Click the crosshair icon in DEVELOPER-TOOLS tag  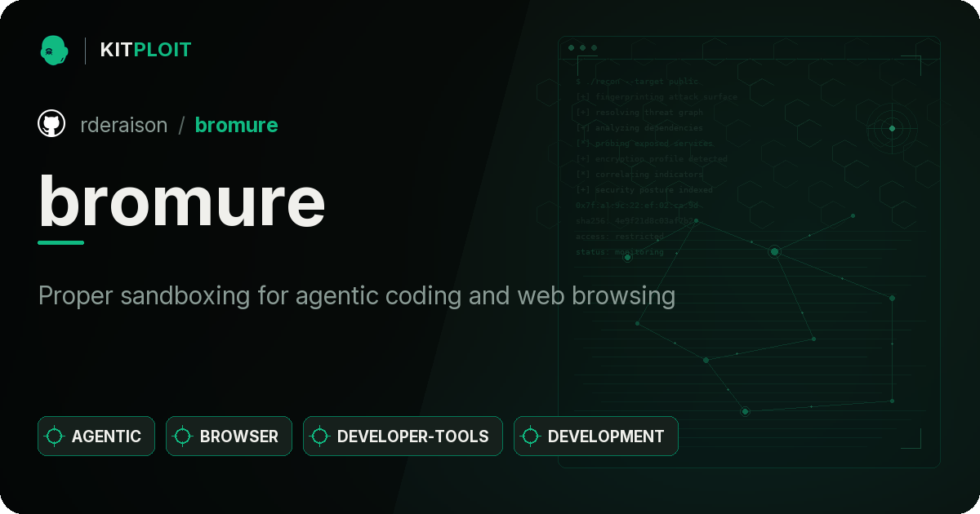[x=320, y=436]
